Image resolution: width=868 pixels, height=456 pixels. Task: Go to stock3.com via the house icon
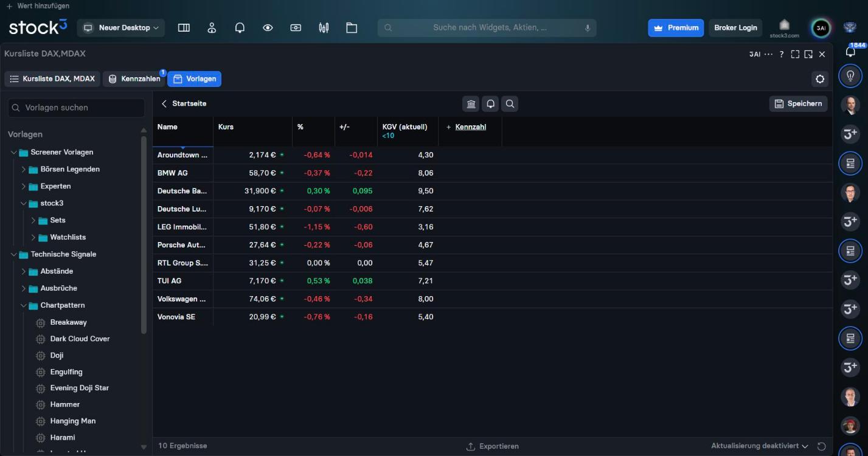click(784, 28)
